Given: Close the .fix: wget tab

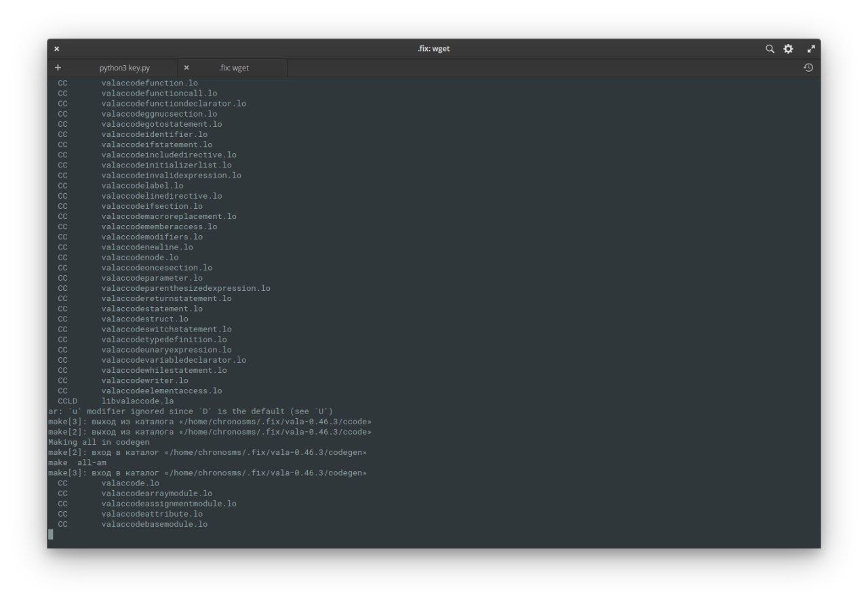Looking at the screenshot, I should 186,68.
